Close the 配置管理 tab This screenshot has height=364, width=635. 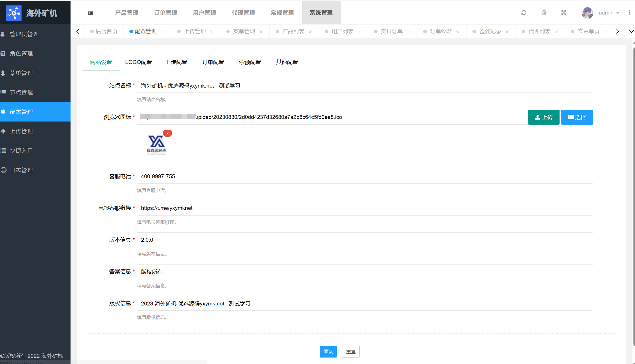(x=163, y=32)
